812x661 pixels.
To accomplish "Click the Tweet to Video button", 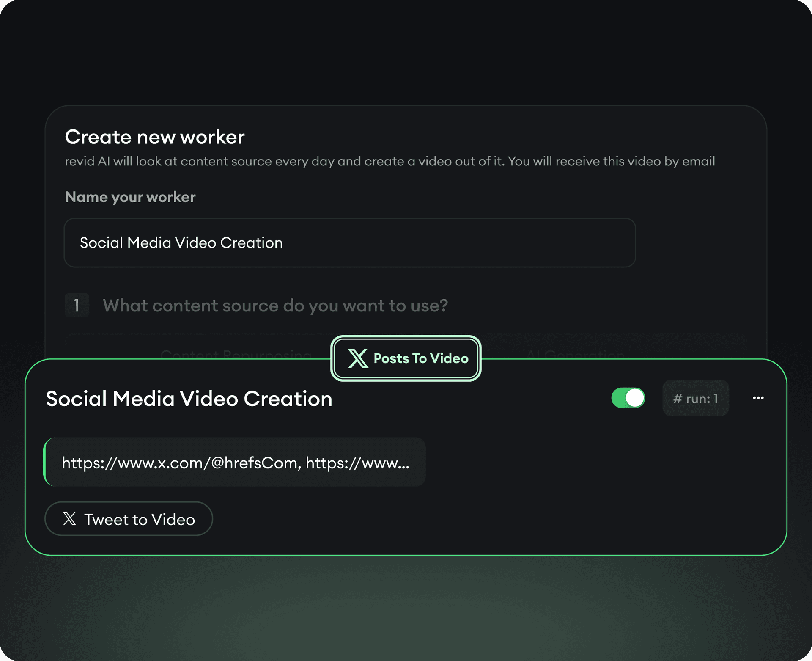I will coord(129,519).
